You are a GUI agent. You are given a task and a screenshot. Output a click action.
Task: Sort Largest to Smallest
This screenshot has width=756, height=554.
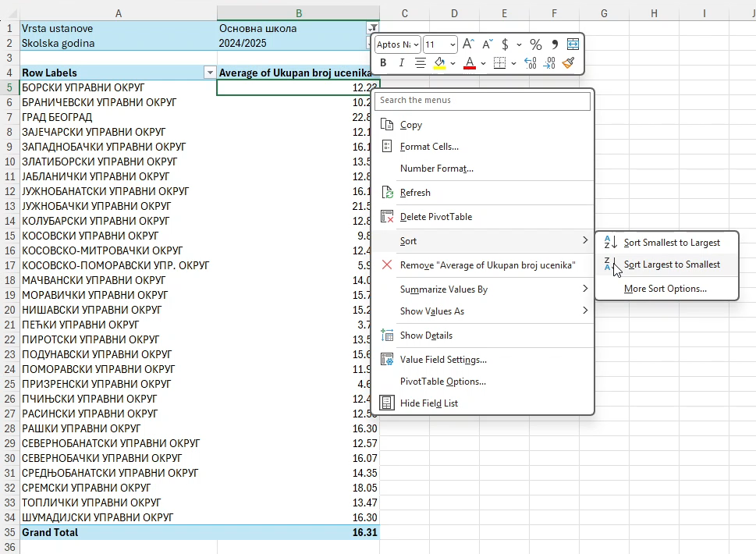[667, 265]
